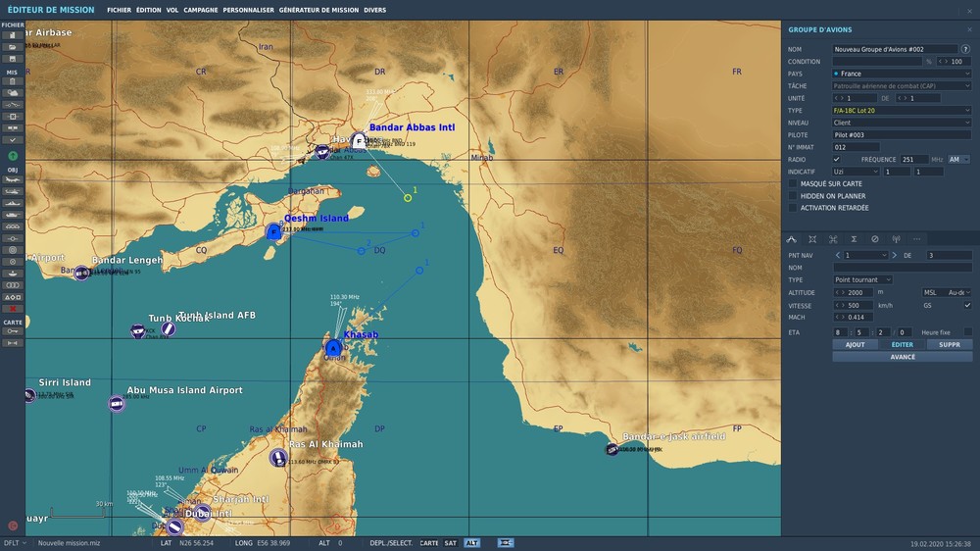Switch map to SAT mode
The image size is (980, 551).
click(451, 543)
